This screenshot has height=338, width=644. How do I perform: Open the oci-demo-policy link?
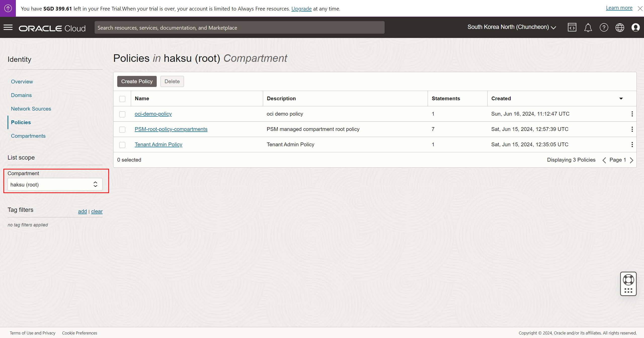tap(153, 114)
